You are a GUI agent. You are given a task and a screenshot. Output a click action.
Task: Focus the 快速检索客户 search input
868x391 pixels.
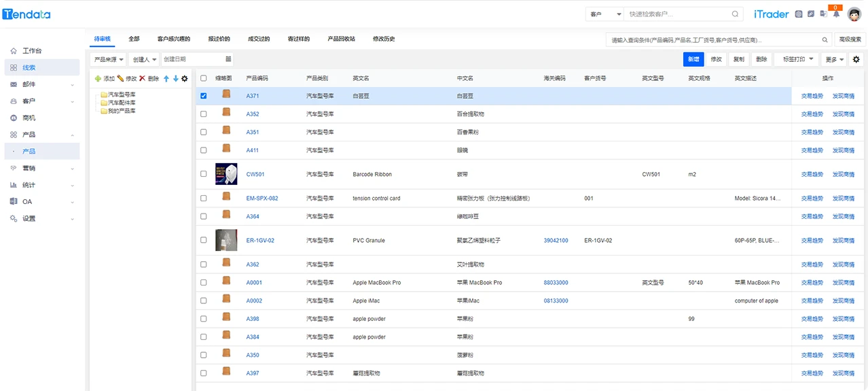[x=678, y=14]
